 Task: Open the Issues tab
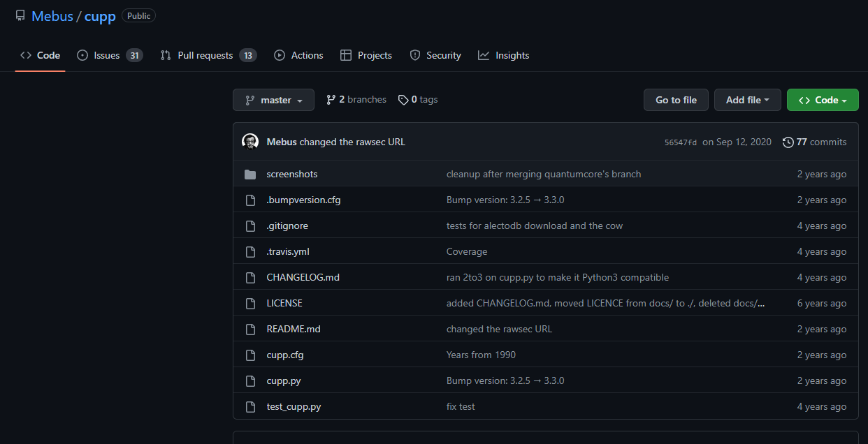(110, 55)
